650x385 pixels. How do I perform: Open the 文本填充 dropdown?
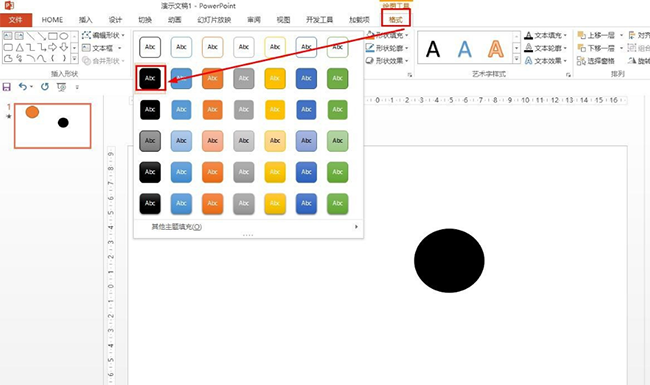click(x=546, y=35)
